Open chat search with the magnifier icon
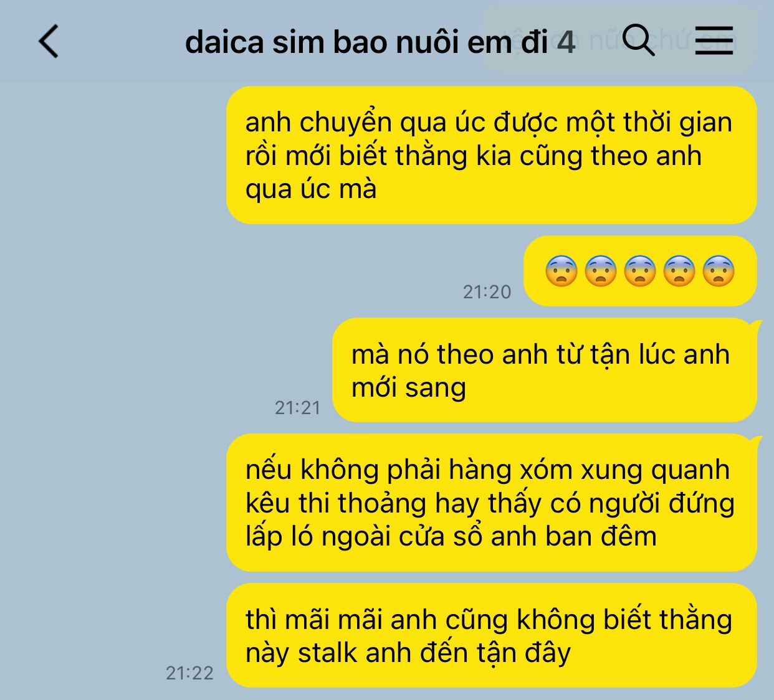The width and height of the screenshot is (774, 700). (x=638, y=40)
